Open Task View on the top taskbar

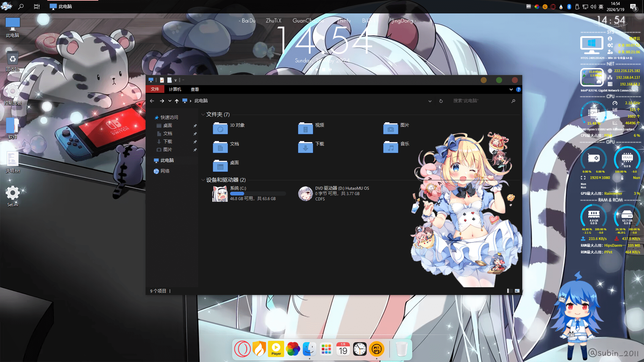coord(37,6)
